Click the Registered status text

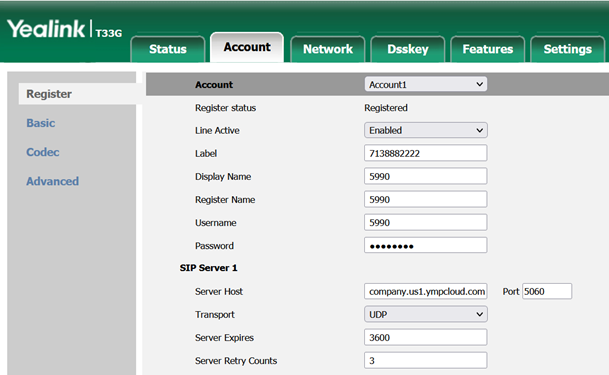pyautogui.click(x=386, y=108)
